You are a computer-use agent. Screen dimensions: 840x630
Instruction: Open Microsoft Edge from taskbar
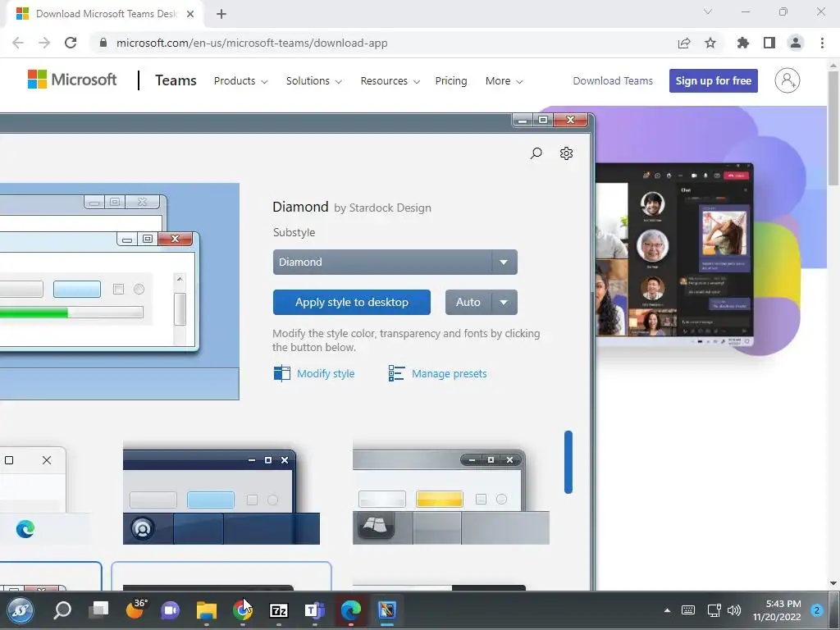[x=351, y=610]
